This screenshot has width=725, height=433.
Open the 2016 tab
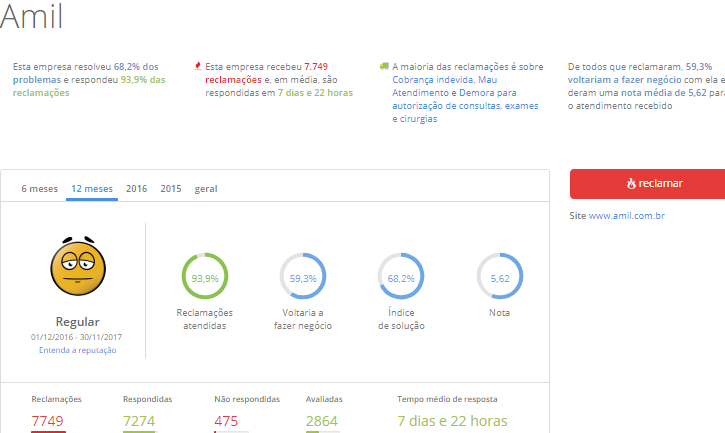(136, 189)
